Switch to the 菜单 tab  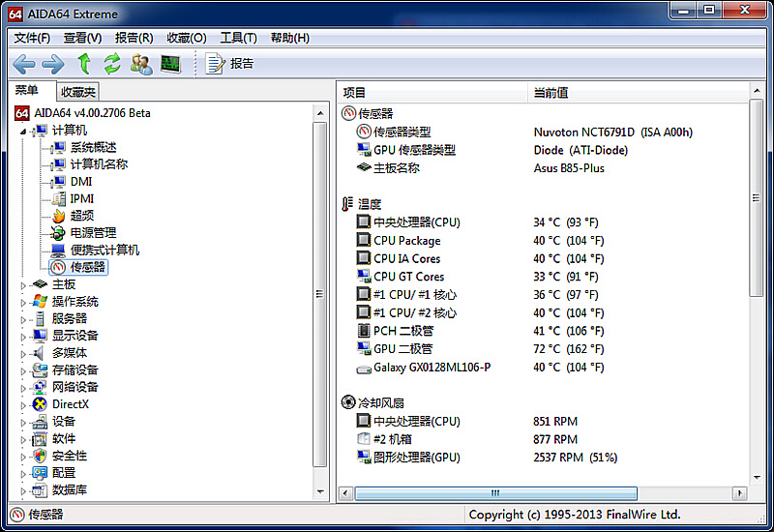coord(27,90)
